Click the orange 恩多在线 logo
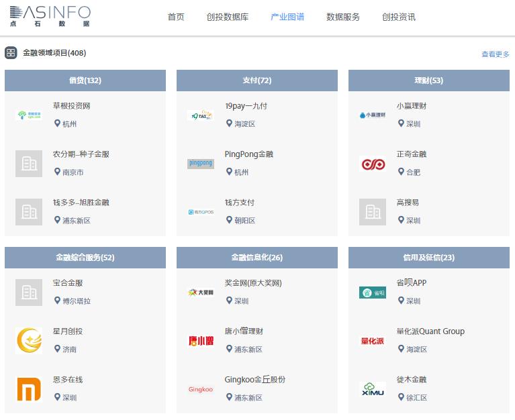 (x=29, y=389)
